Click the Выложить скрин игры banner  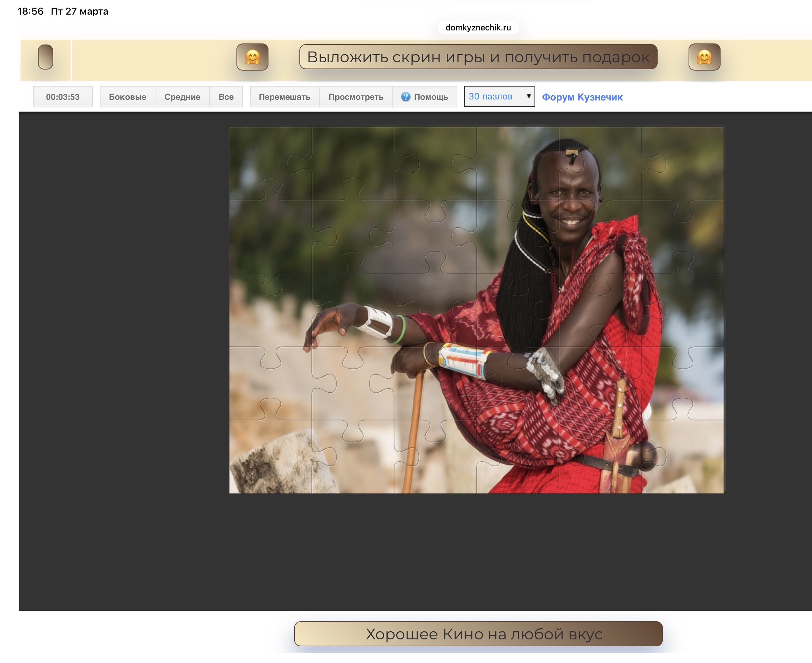coord(478,57)
